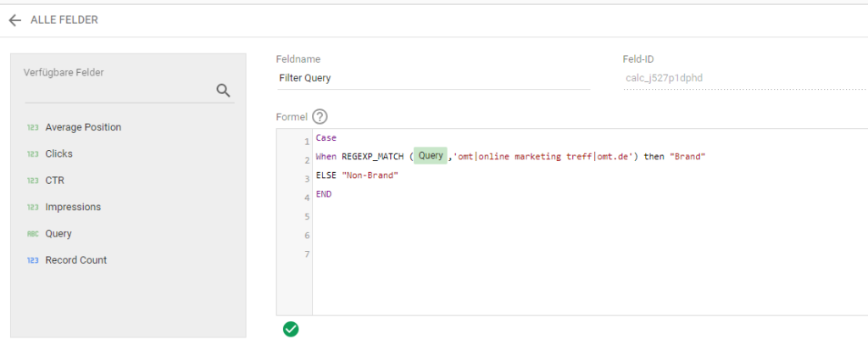The image size is (868, 362).
Task: Click the blue 123 icon beside Record Count
Action: 33,260
